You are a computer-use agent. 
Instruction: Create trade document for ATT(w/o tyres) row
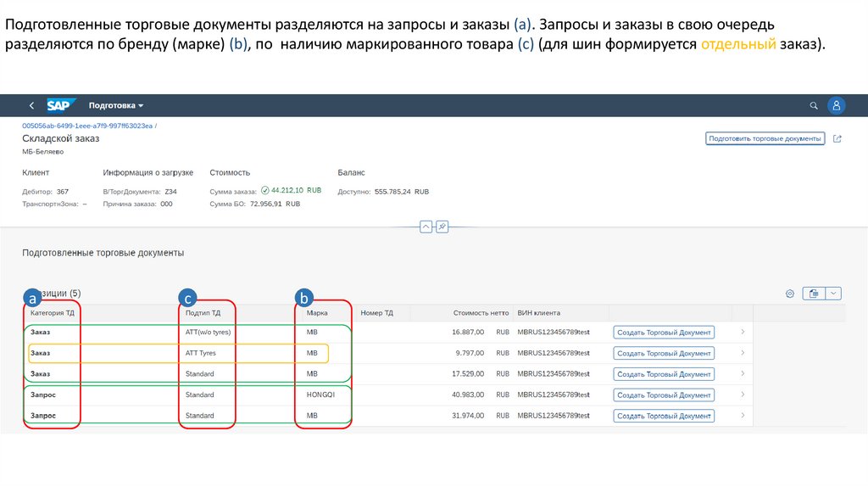664,333
